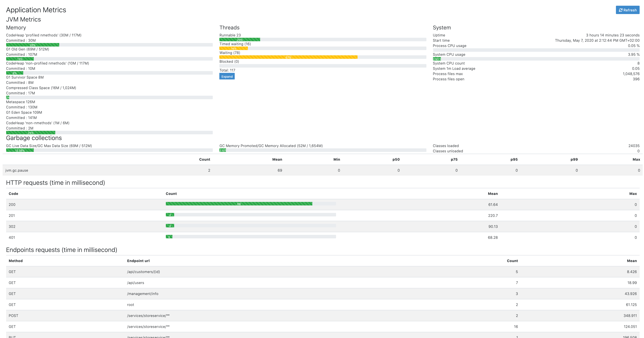
Task: Click the profiled nmethods 26% bar
Action: pos(32,45)
